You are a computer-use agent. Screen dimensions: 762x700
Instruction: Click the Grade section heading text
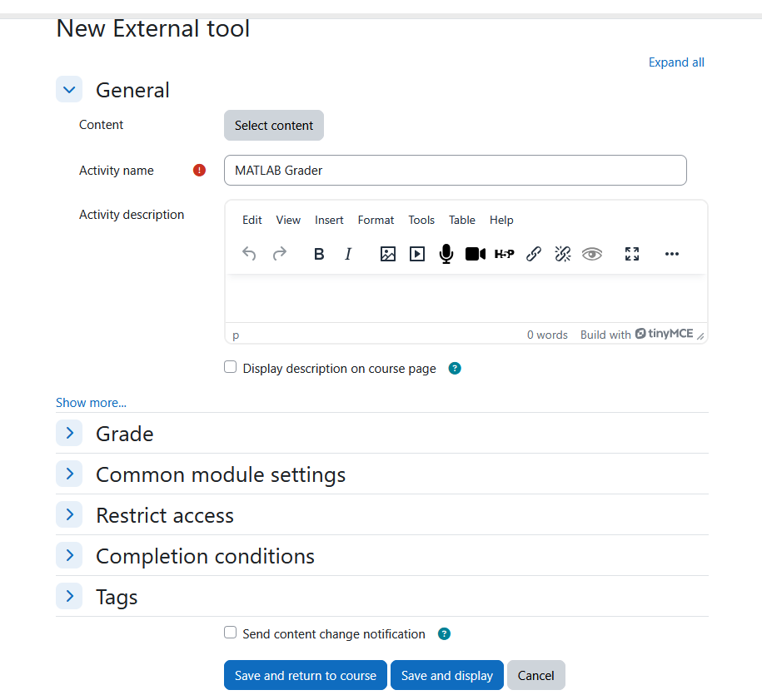pyautogui.click(x=125, y=434)
